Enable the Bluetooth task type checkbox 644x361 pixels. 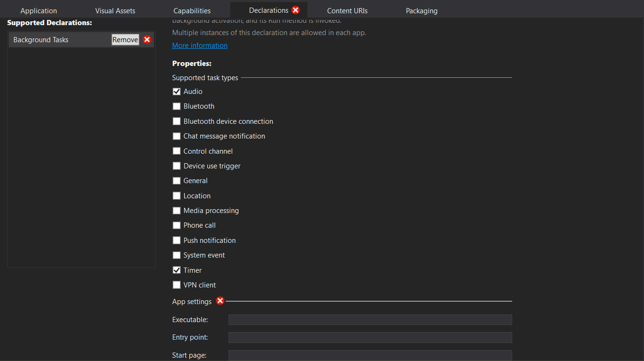[x=176, y=106]
